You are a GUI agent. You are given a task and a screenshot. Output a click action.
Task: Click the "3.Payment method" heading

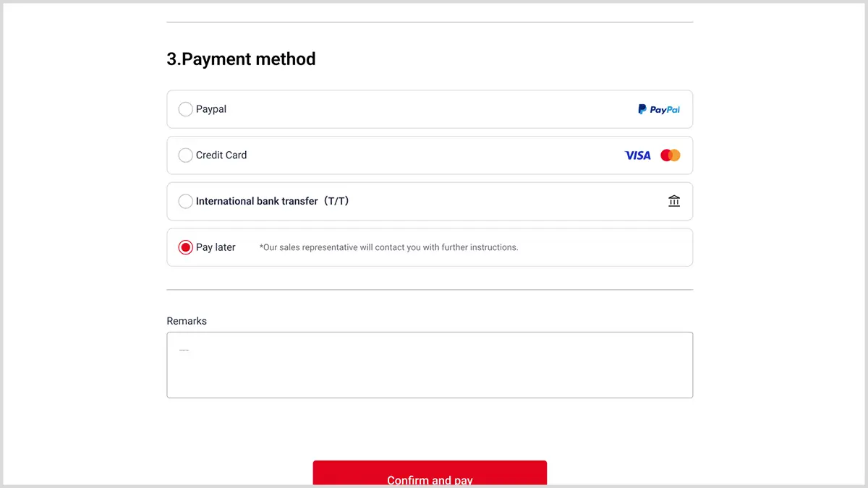(x=241, y=59)
